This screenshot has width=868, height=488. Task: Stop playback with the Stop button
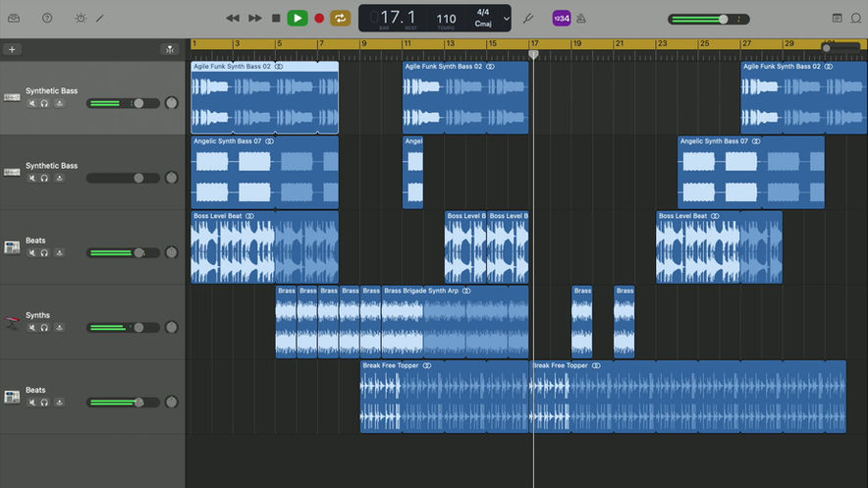pos(276,19)
